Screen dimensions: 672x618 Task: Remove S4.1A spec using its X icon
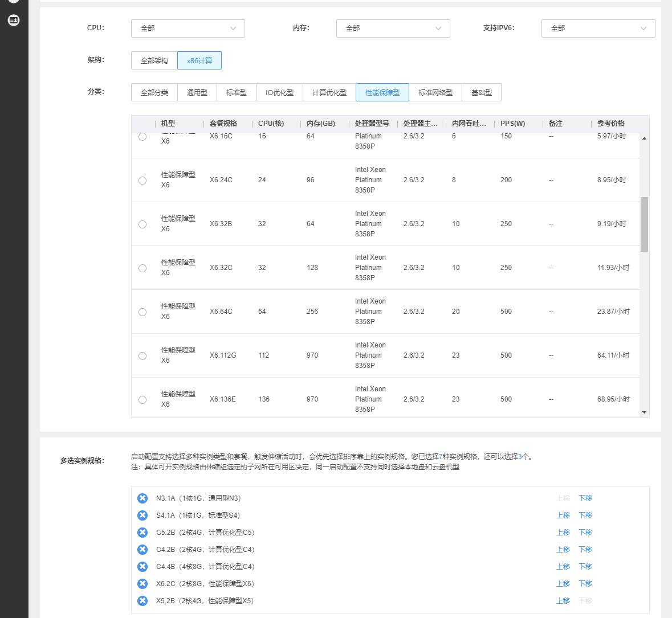pyautogui.click(x=142, y=515)
